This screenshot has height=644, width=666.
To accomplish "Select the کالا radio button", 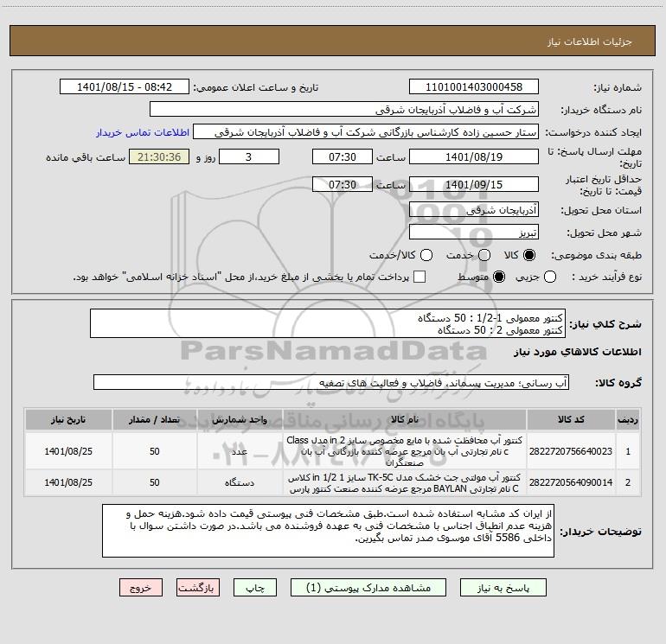I will click(529, 255).
